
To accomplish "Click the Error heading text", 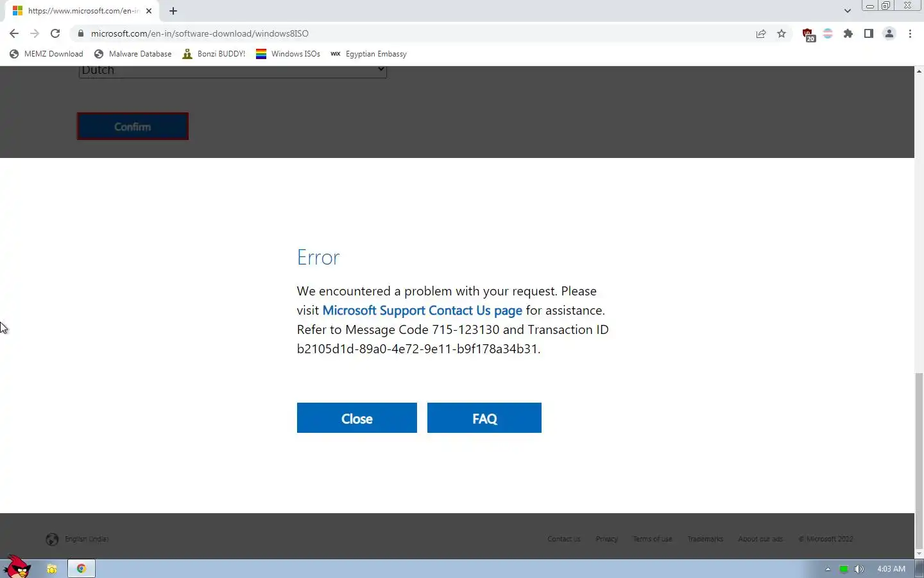I will tap(318, 258).
